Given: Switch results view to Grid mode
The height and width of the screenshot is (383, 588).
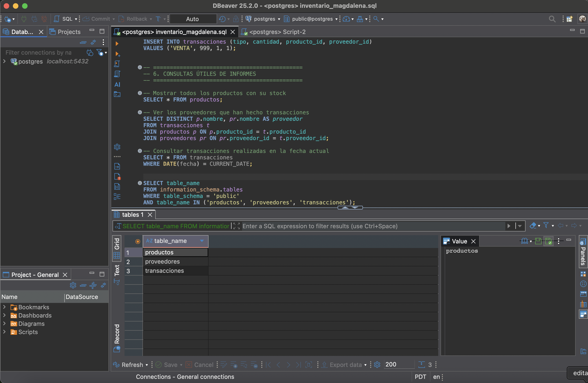Looking at the screenshot, I should (x=117, y=248).
